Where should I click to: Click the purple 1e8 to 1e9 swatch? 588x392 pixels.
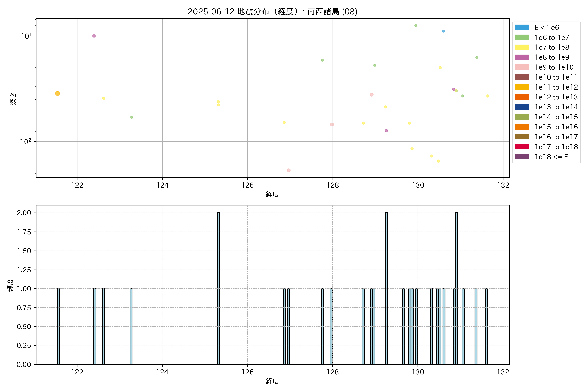pyautogui.click(x=522, y=57)
